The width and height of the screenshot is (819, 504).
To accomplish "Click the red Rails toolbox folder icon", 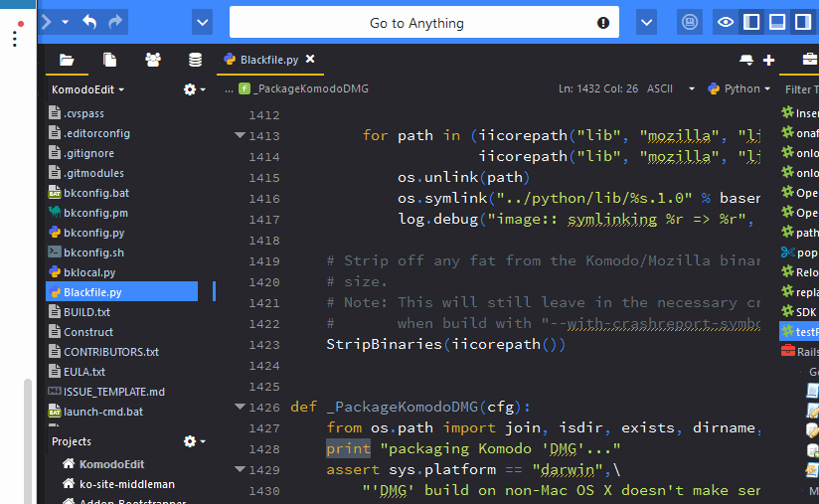I will coord(787,351).
